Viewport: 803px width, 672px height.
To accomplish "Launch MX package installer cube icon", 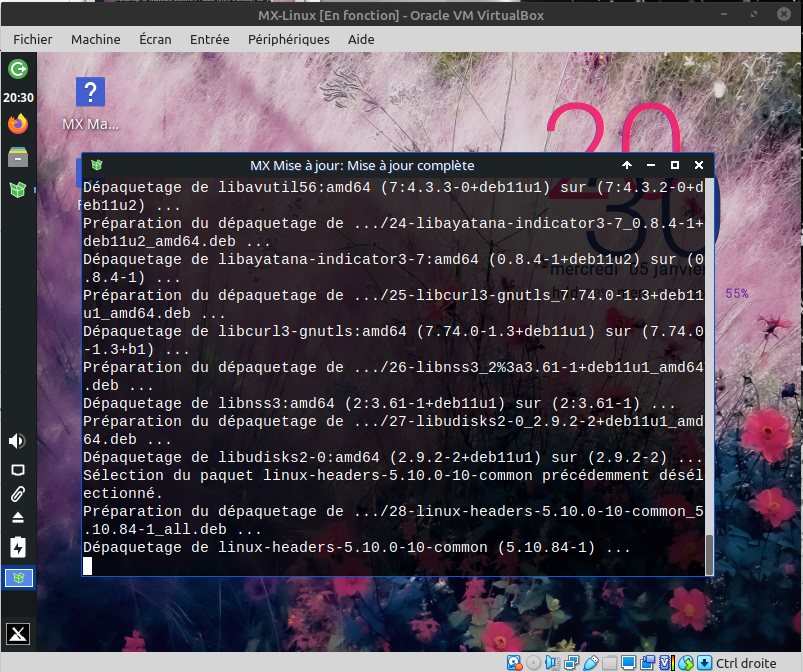I will pos(17,188).
